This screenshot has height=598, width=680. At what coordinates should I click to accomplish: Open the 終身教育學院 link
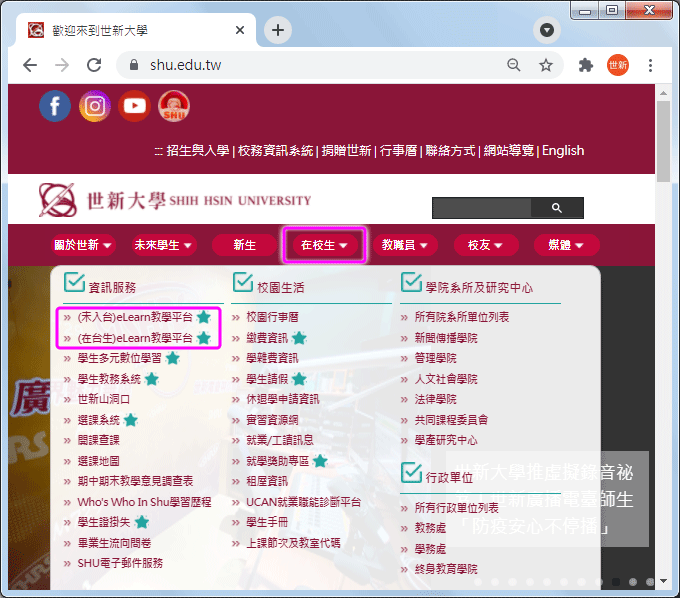(446, 569)
